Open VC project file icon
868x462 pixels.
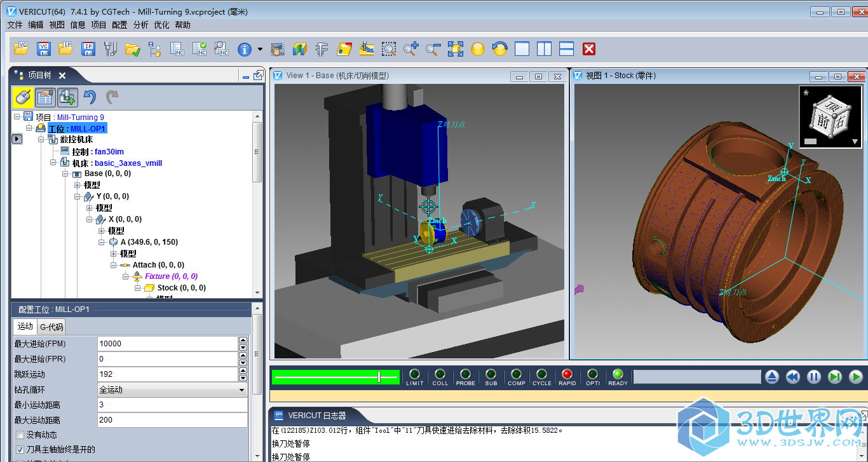[21, 48]
